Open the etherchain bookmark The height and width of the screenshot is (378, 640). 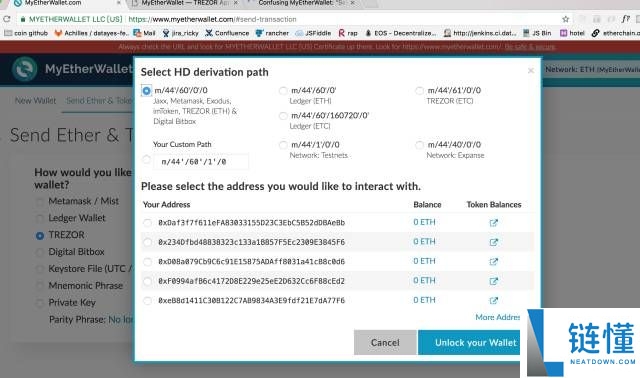click(616, 33)
